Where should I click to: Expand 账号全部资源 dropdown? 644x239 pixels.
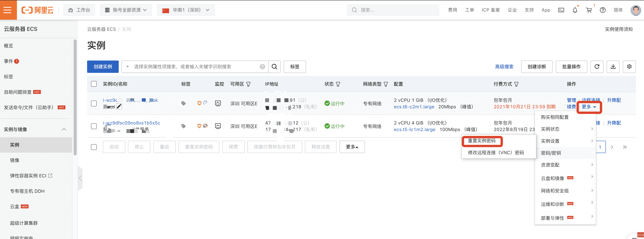pos(126,10)
